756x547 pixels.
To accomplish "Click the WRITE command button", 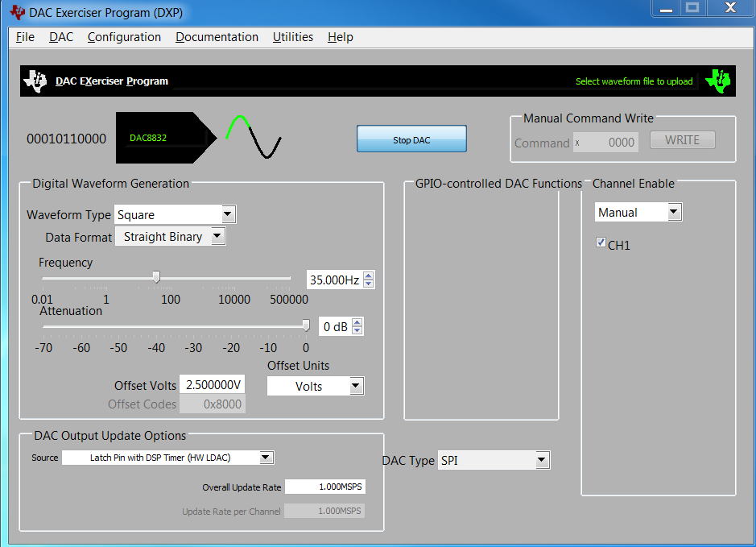I will pos(682,140).
